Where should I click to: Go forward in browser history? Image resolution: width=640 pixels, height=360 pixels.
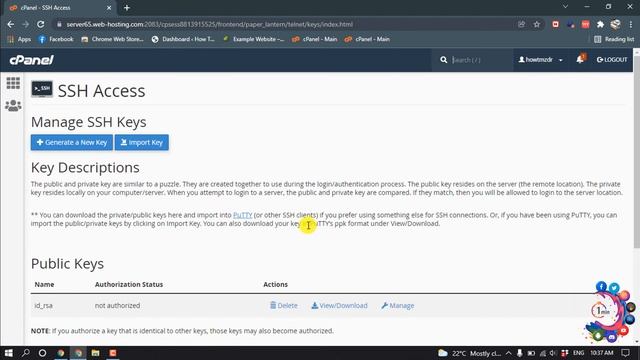pyautogui.click(x=26, y=24)
